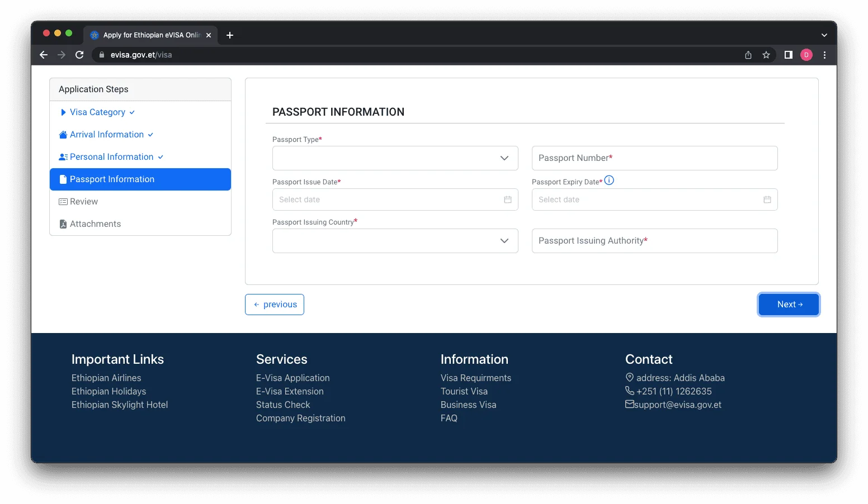Go back using the browser back arrow
Image resolution: width=868 pixels, height=504 pixels.
click(x=44, y=55)
